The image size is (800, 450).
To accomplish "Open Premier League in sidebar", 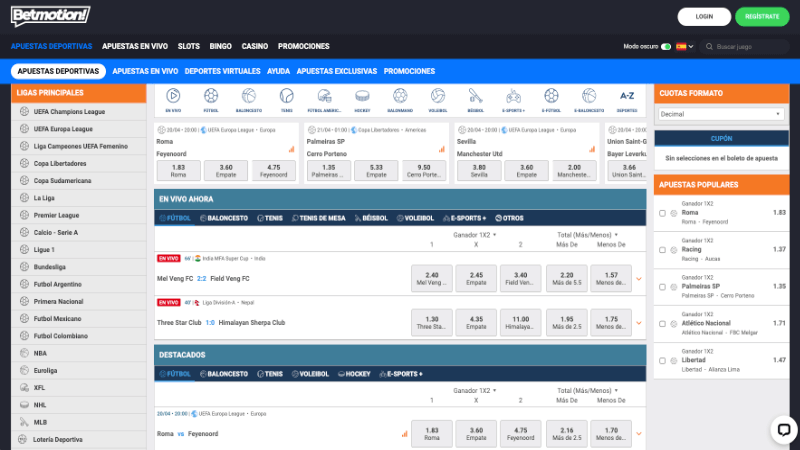I will click(79, 215).
